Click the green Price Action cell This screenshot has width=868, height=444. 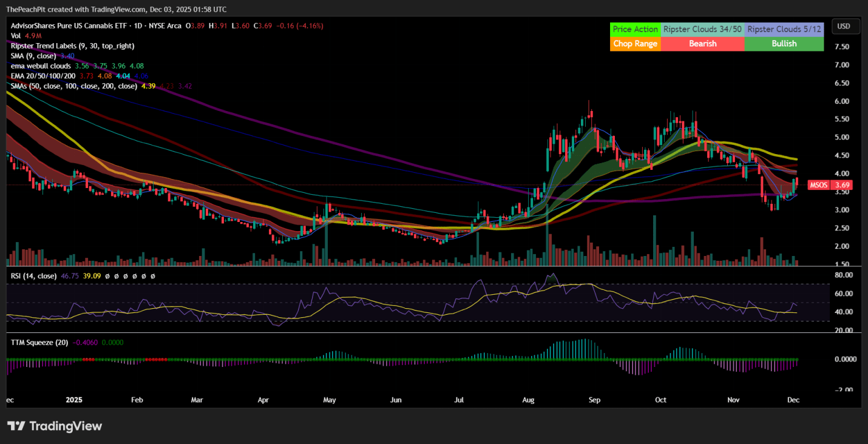pyautogui.click(x=635, y=29)
